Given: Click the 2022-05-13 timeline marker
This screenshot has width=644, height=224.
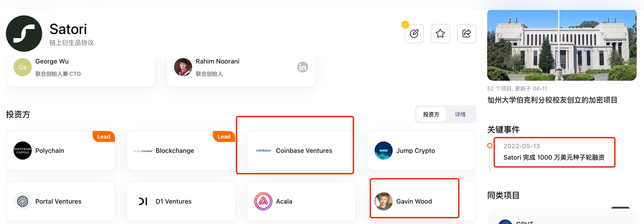Looking at the screenshot, I should (490, 146).
